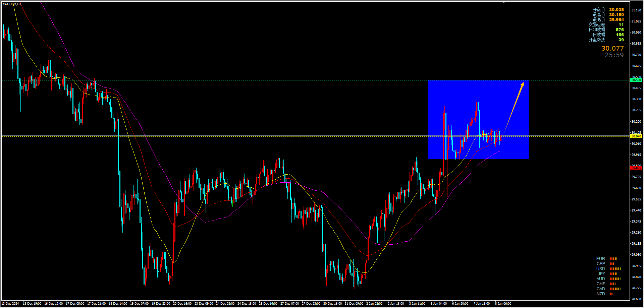Click the NZD strength meter bars
Screen dimensions: 644x308
coord(611,294)
